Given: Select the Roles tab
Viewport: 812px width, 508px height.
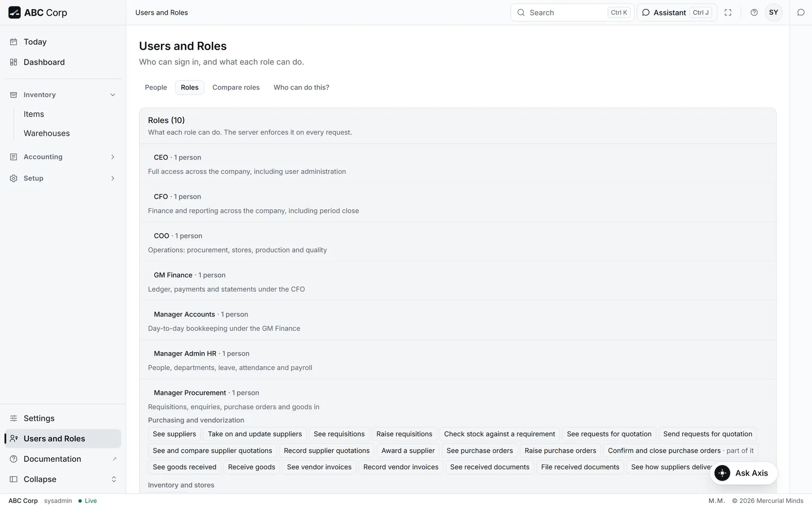Looking at the screenshot, I should click(x=190, y=87).
